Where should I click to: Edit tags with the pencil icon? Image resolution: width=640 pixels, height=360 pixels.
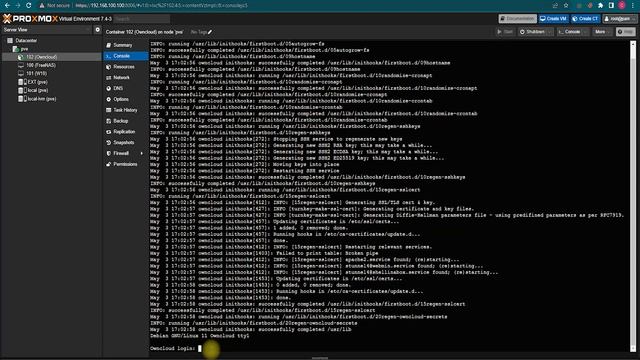coord(210,32)
